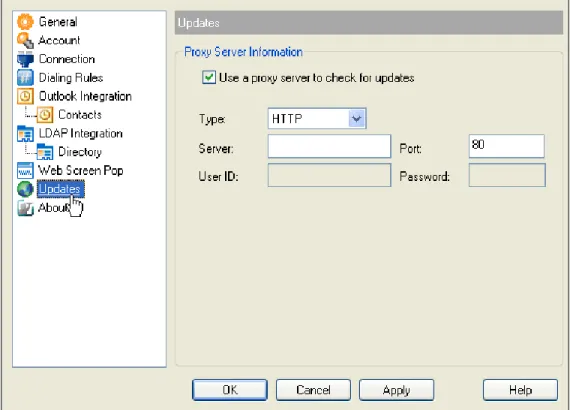The width and height of the screenshot is (570, 410).
Task: Open the Type HTTP dropdown
Action: (317, 118)
